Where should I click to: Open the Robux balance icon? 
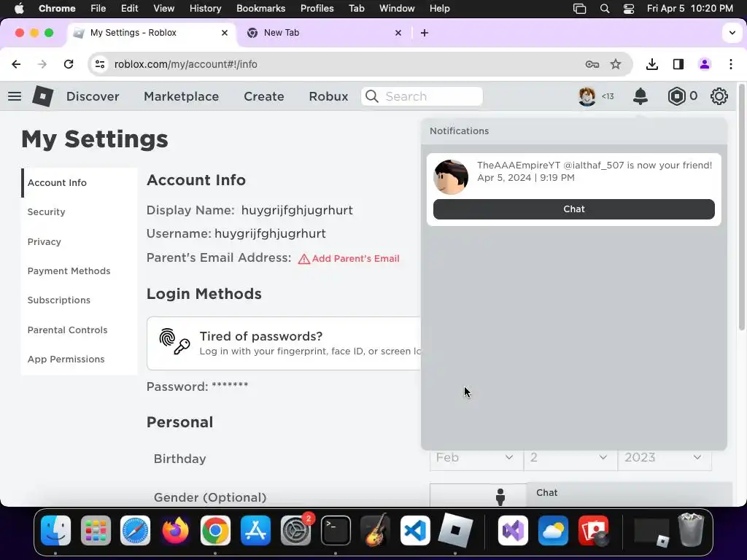(x=676, y=96)
